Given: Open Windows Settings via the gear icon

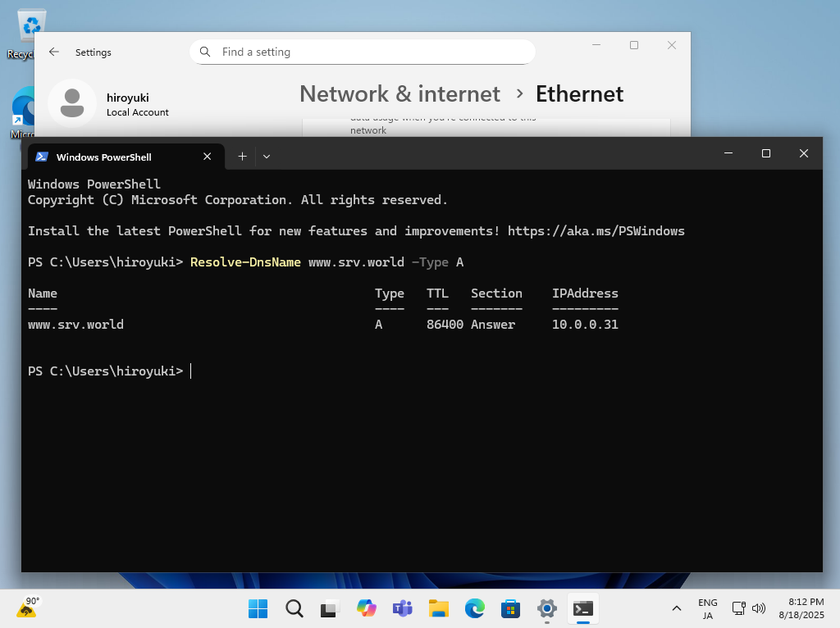Looking at the screenshot, I should 546,608.
